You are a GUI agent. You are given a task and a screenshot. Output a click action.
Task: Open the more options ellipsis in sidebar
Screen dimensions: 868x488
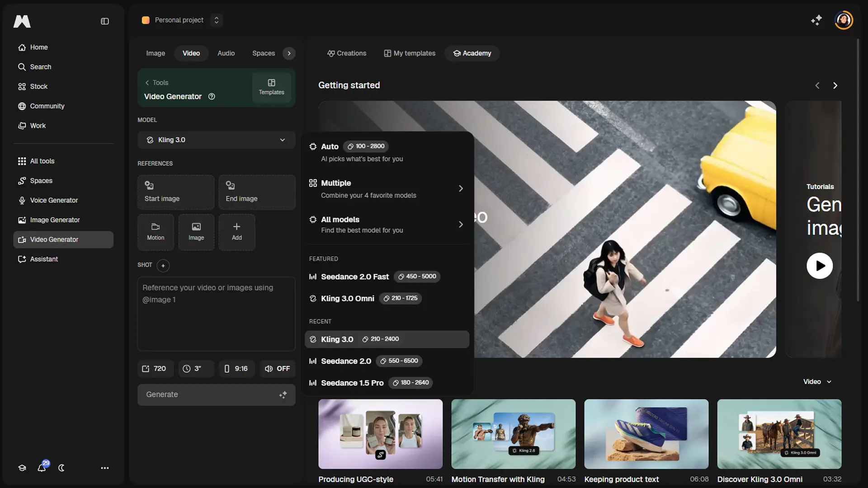[104, 468]
